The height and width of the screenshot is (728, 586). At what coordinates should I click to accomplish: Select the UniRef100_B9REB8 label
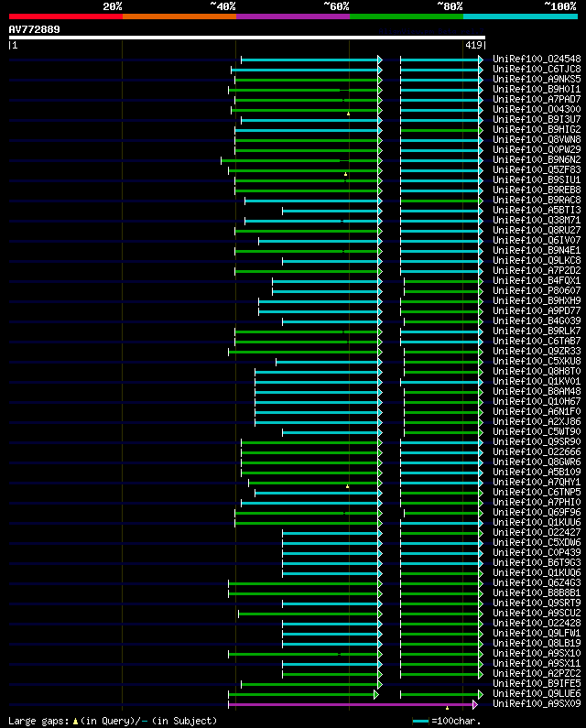(537, 190)
